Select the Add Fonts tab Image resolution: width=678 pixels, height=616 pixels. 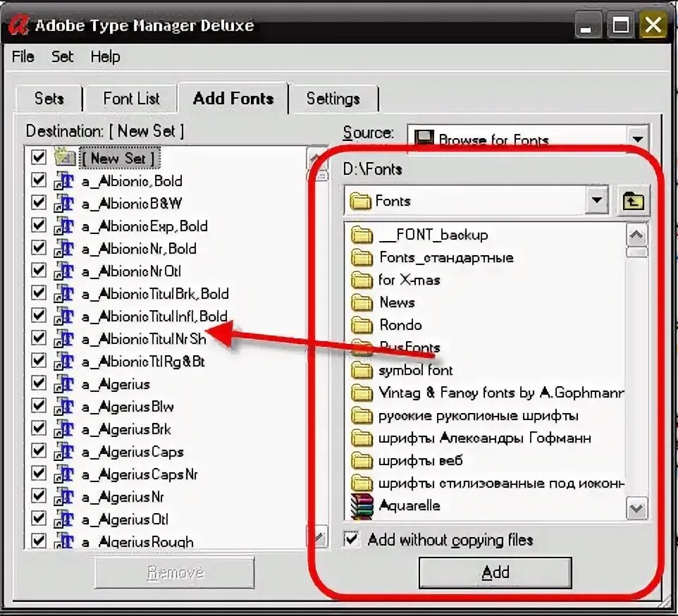[x=233, y=99]
